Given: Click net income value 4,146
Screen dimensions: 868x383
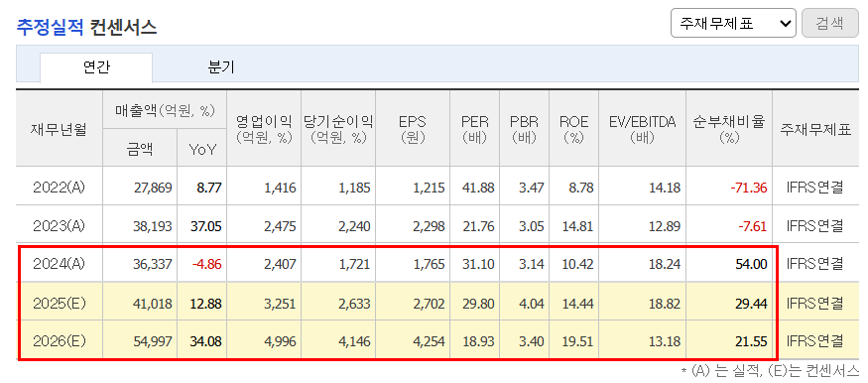Looking at the screenshot, I should [354, 342].
